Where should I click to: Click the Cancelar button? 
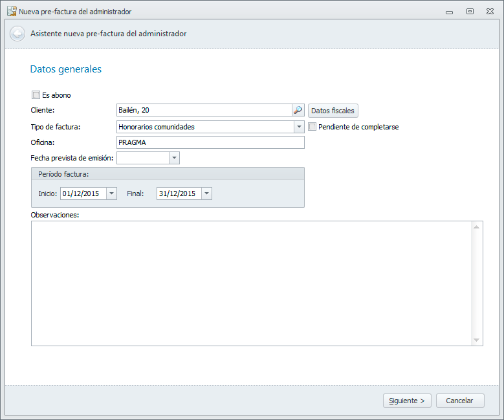460,401
